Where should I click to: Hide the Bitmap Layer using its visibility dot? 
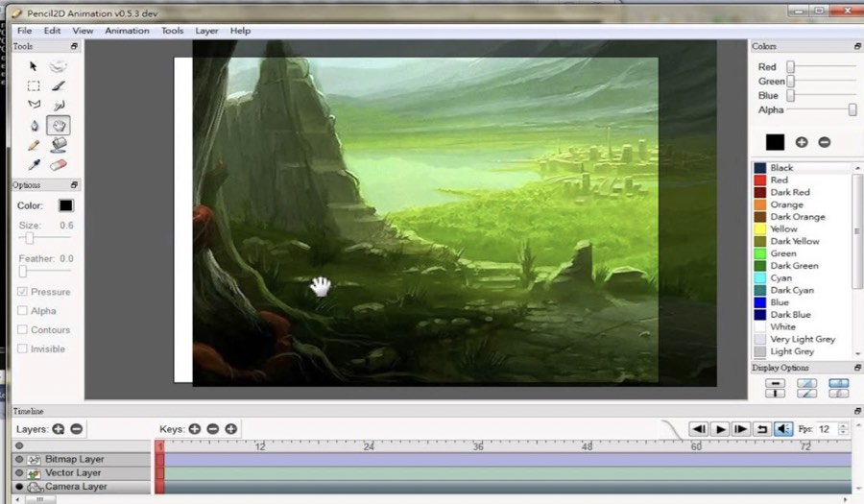tap(19, 460)
